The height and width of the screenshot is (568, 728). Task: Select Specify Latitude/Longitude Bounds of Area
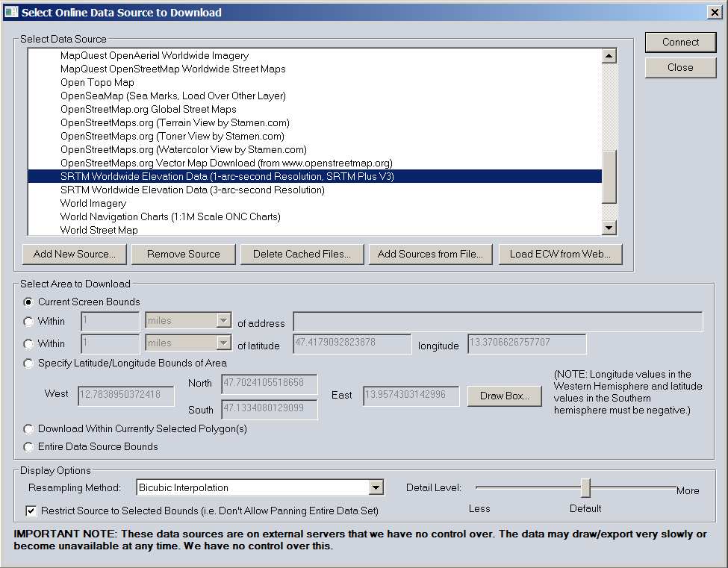tap(29, 363)
